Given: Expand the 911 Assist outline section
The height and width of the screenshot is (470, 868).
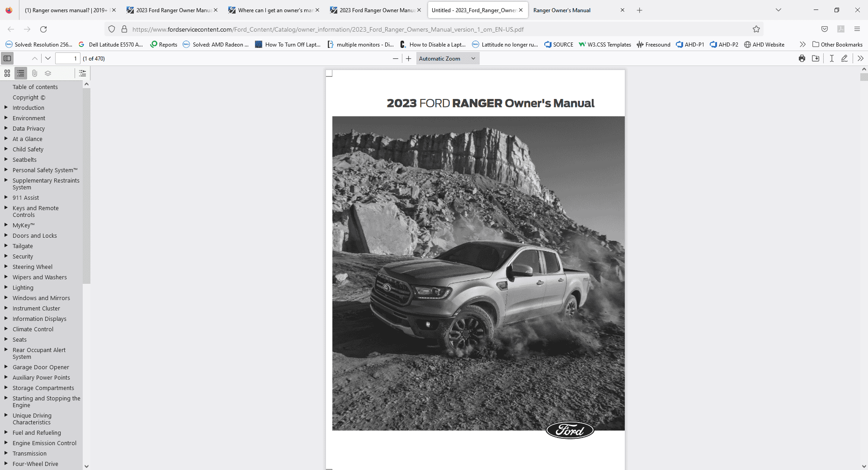Looking at the screenshot, I should coord(6,197).
